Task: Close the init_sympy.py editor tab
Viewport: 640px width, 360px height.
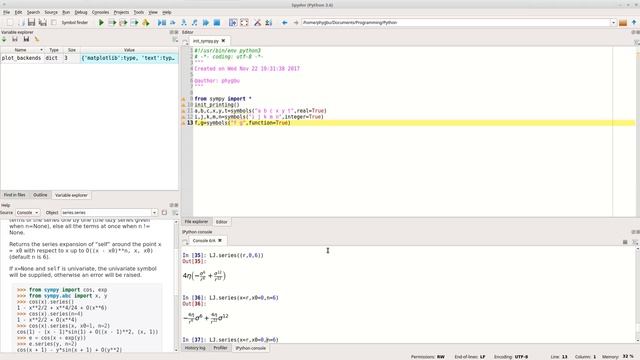Action: click(x=223, y=41)
